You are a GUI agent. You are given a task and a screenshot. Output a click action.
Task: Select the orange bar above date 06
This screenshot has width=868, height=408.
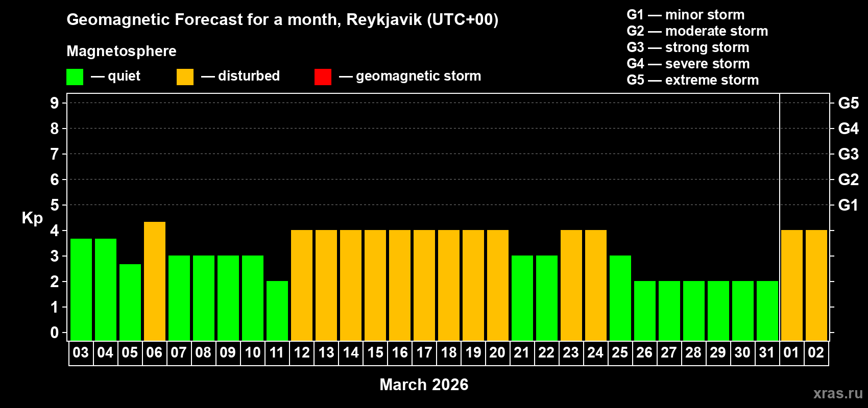[155, 281]
